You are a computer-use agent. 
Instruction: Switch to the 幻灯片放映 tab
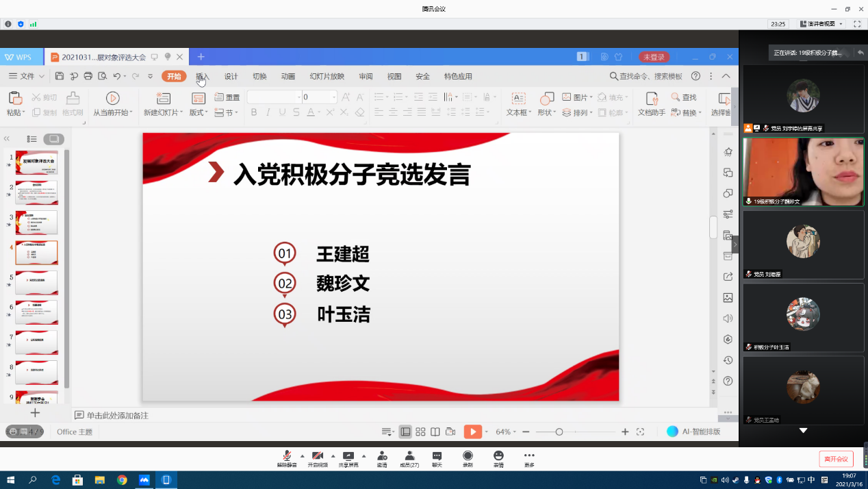pyautogui.click(x=327, y=76)
